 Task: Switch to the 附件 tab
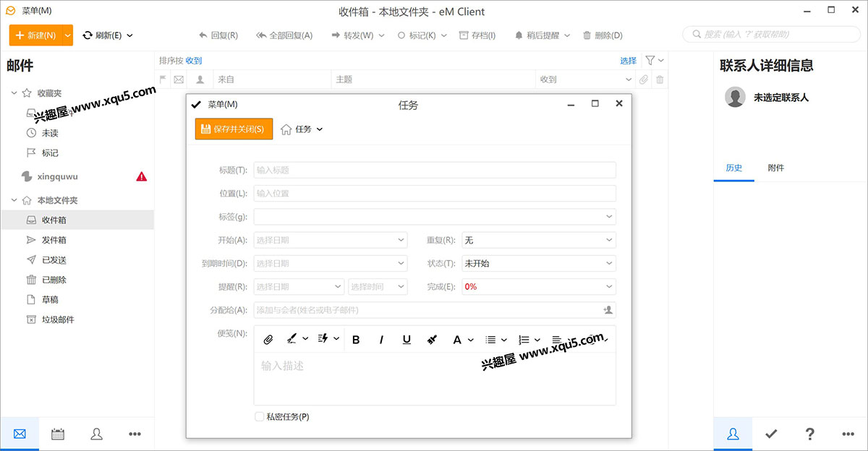pos(775,168)
